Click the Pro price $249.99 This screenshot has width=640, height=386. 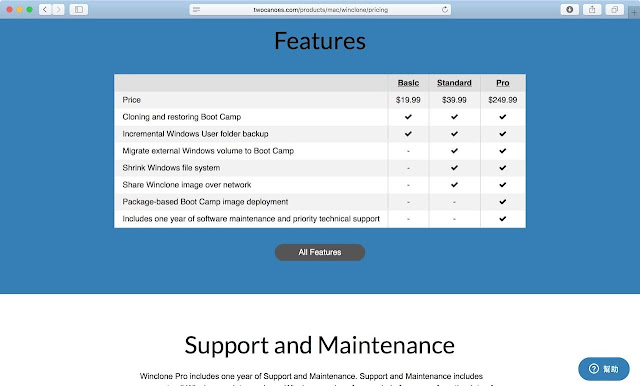(502, 100)
